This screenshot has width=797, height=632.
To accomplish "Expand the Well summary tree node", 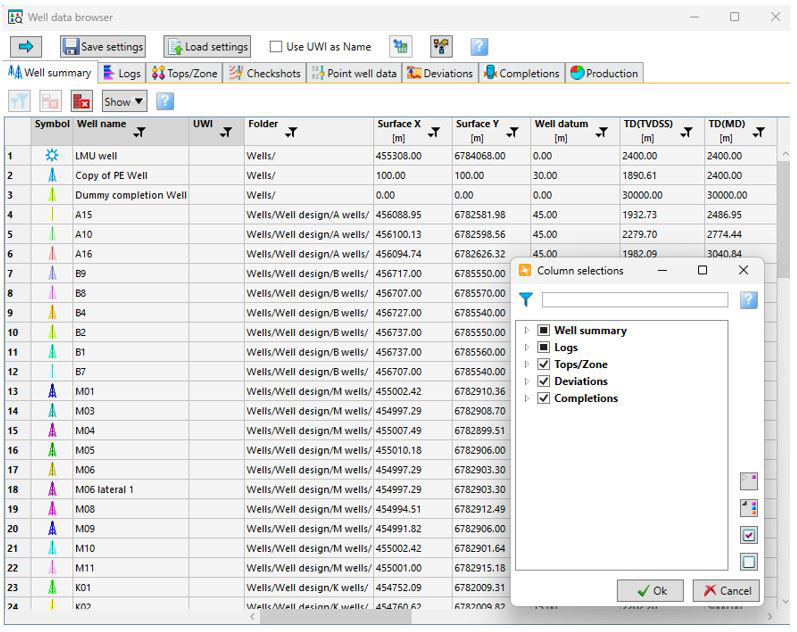I will point(527,330).
